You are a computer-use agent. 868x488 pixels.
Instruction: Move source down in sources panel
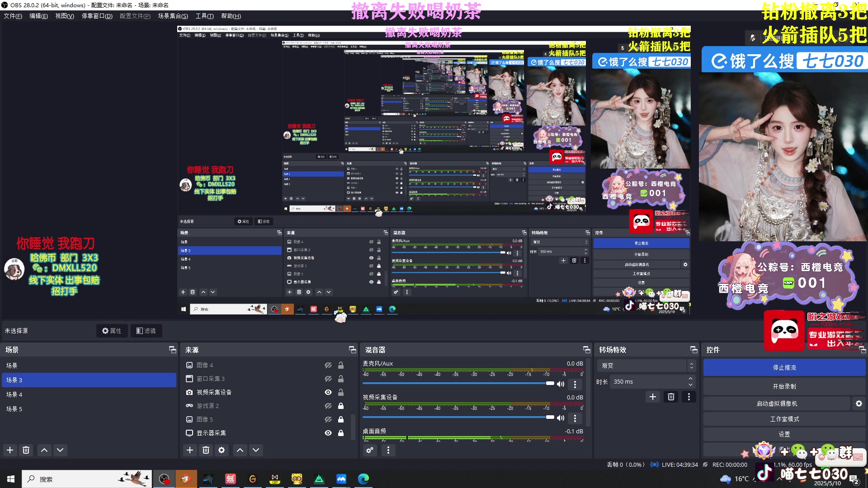pyautogui.click(x=256, y=450)
